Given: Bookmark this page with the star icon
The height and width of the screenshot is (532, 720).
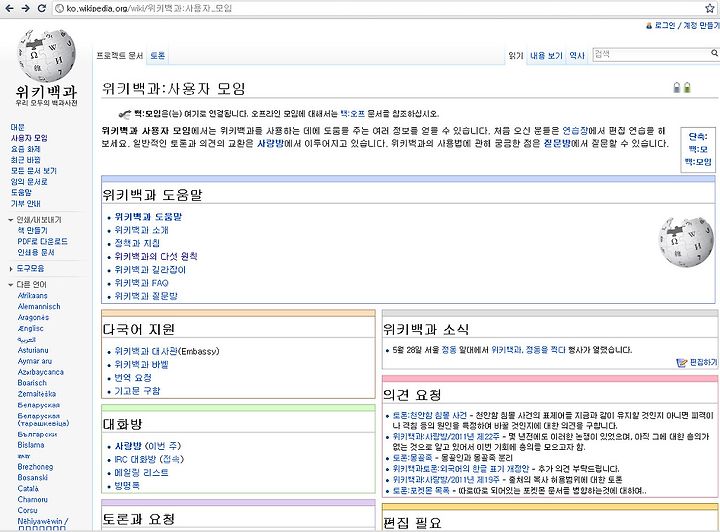Looking at the screenshot, I should (710, 8).
